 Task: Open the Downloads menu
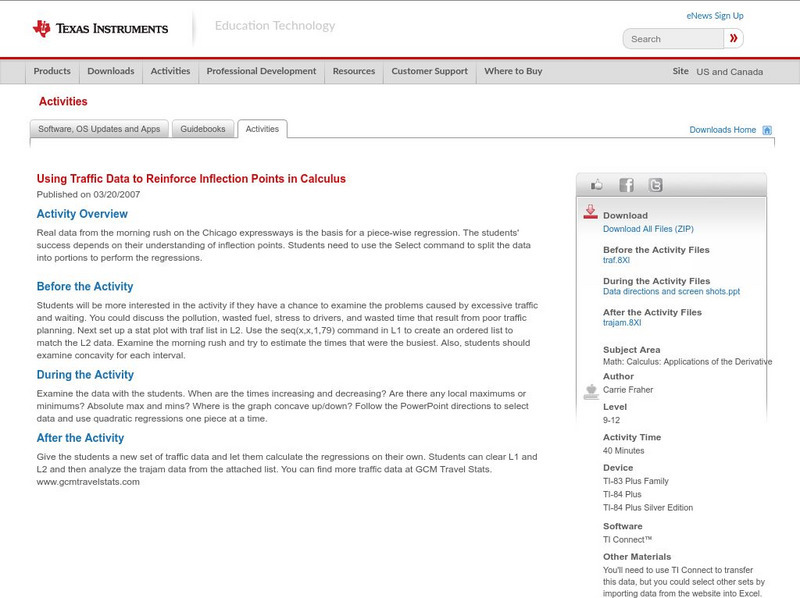click(x=111, y=71)
